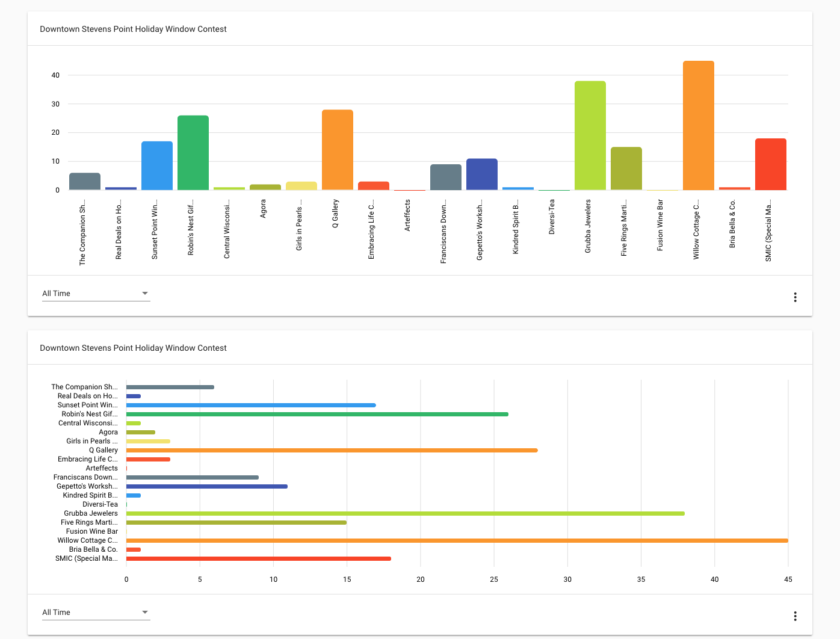Click the Agora column in the top chart
840x639 pixels.
coord(265,187)
